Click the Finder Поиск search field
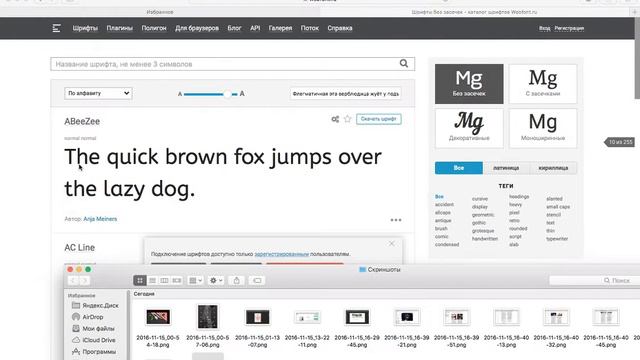This screenshot has height=360, width=640. click(x=594, y=280)
